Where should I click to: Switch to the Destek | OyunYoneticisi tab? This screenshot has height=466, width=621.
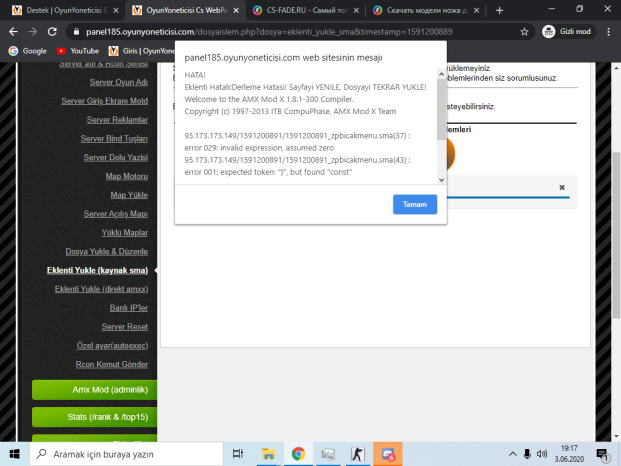click(x=66, y=10)
